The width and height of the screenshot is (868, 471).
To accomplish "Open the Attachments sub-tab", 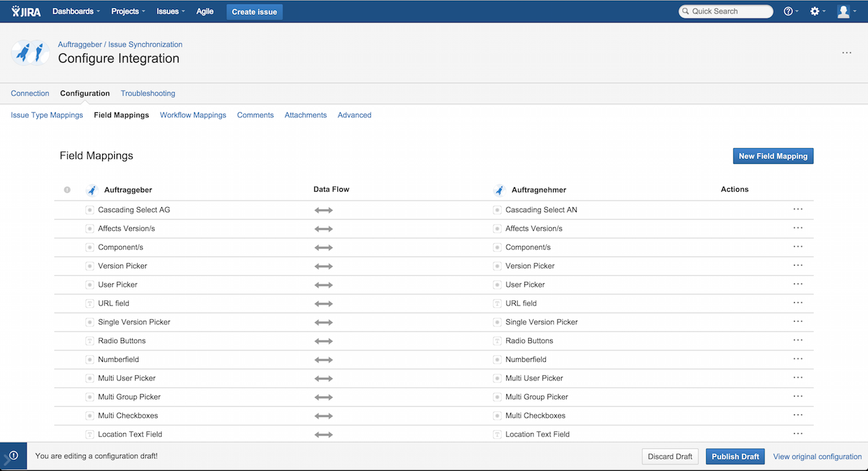I will coord(306,115).
